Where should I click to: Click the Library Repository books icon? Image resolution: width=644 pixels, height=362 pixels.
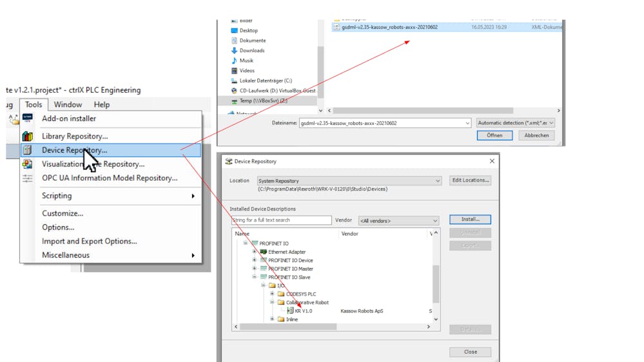pyautogui.click(x=28, y=136)
